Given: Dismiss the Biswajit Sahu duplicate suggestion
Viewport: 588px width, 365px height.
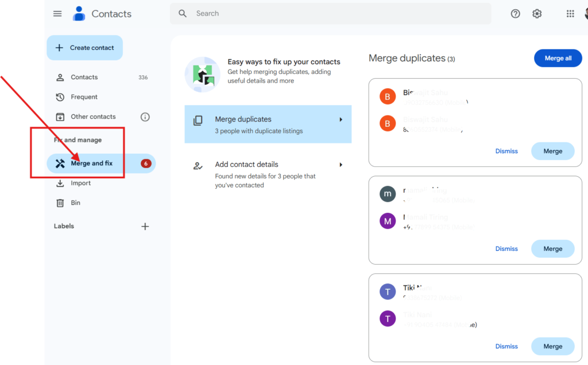Looking at the screenshot, I should coord(506,151).
